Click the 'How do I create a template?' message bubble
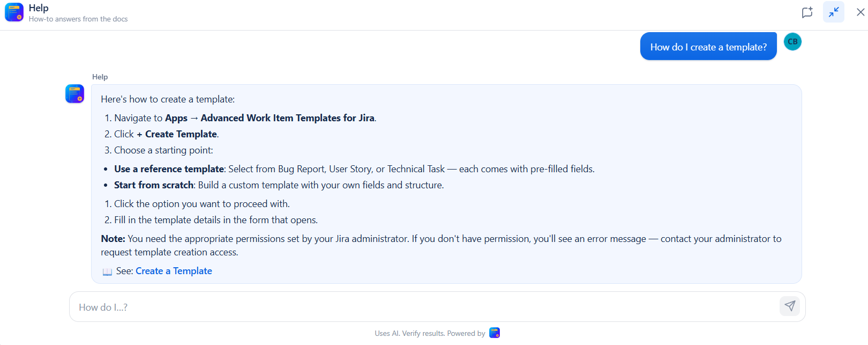 (x=708, y=47)
